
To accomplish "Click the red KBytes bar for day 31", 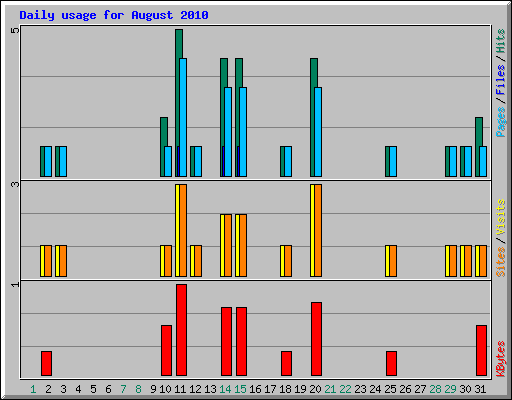I will pos(481,351).
